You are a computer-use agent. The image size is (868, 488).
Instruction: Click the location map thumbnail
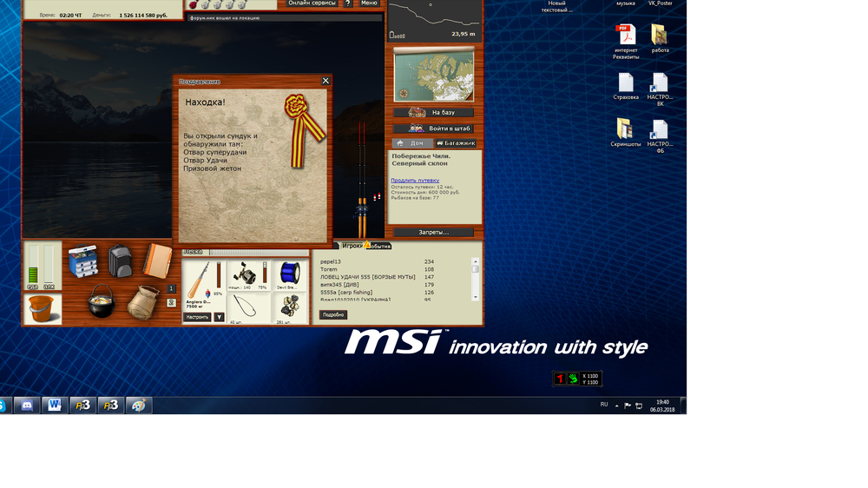[433, 74]
